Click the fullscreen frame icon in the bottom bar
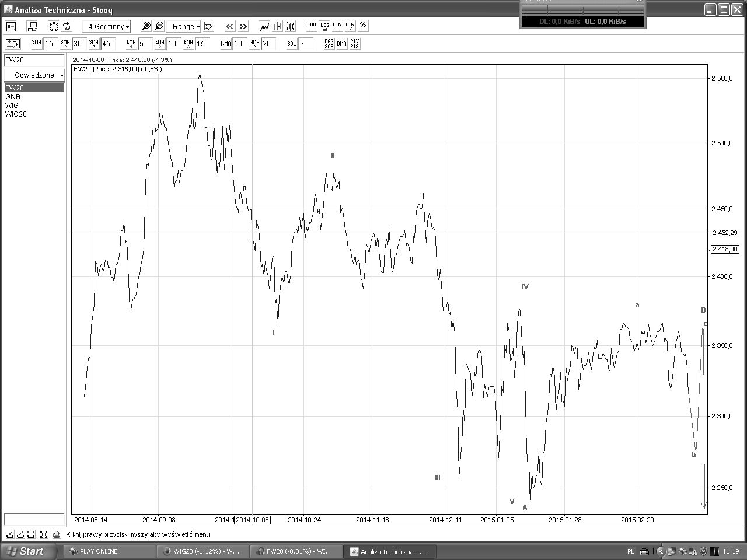This screenshot has height=560, width=747. 44,534
